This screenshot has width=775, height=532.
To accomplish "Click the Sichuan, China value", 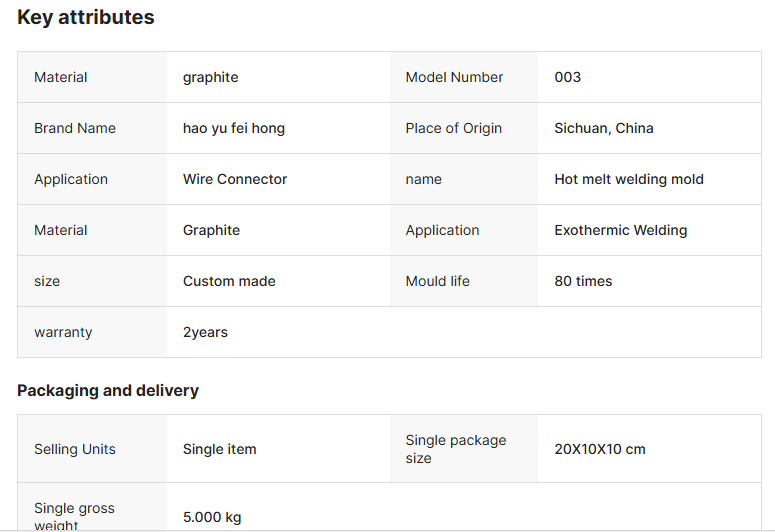I will tap(604, 128).
